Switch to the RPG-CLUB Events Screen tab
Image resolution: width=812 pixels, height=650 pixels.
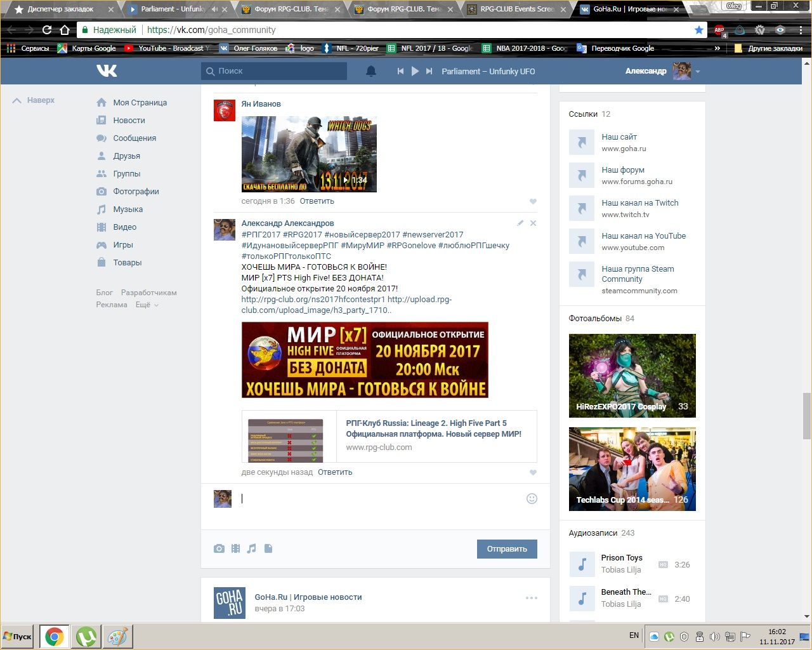[518, 9]
